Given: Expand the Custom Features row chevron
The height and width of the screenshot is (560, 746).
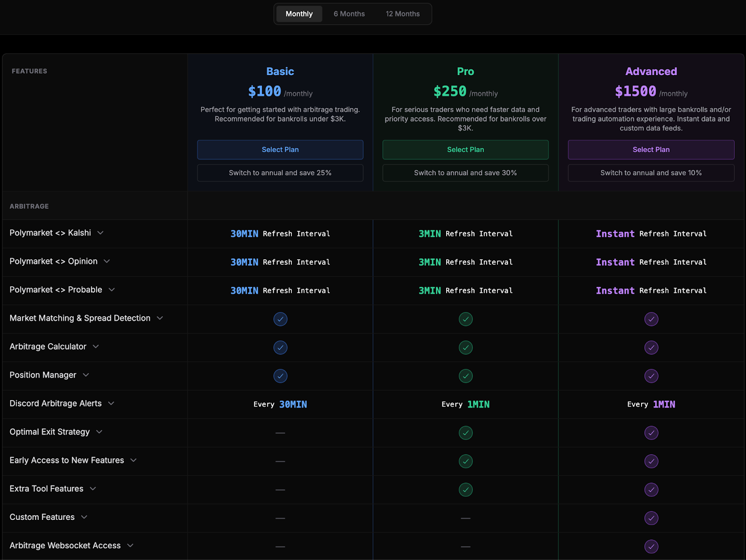Looking at the screenshot, I should (x=84, y=517).
